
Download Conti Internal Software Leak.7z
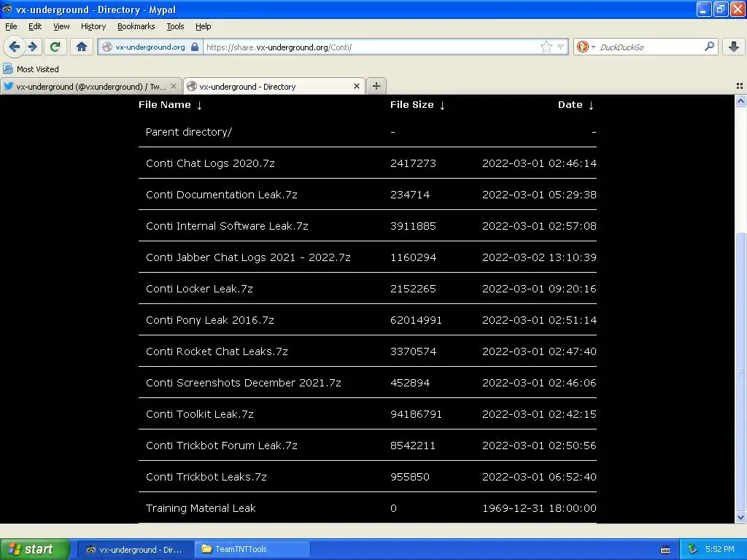click(x=227, y=226)
